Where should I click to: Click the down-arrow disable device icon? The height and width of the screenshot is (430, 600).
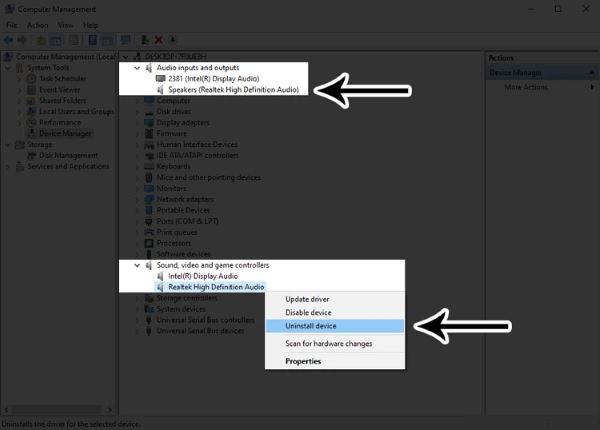[173, 40]
